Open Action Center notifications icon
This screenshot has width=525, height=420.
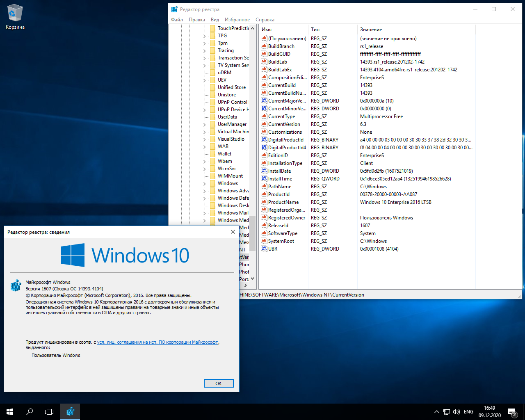(512, 412)
